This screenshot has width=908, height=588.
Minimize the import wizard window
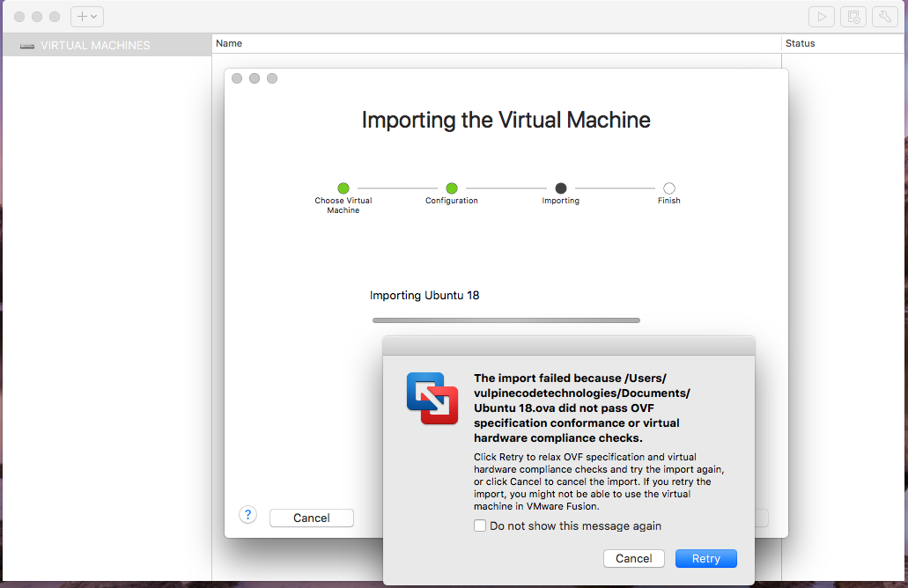pos(255,78)
